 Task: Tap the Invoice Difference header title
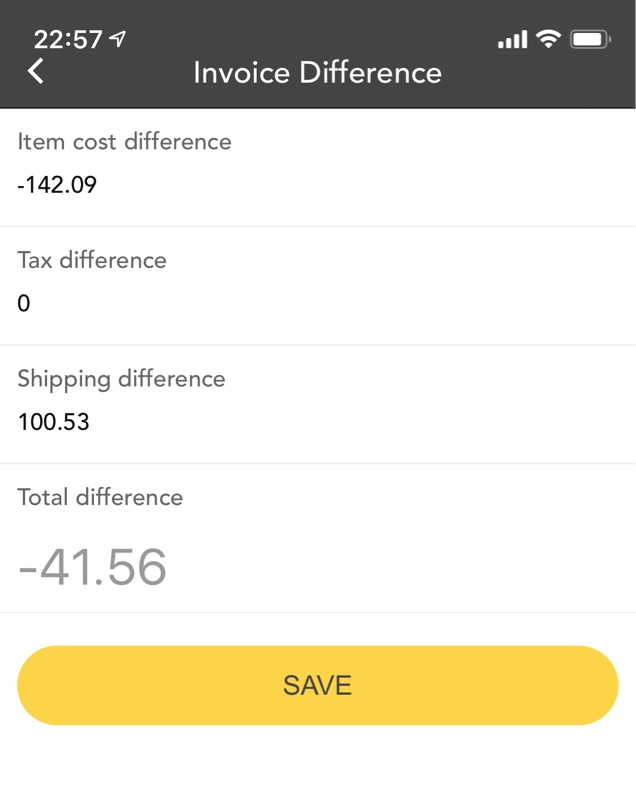pyautogui.click(x=317, y=73)
